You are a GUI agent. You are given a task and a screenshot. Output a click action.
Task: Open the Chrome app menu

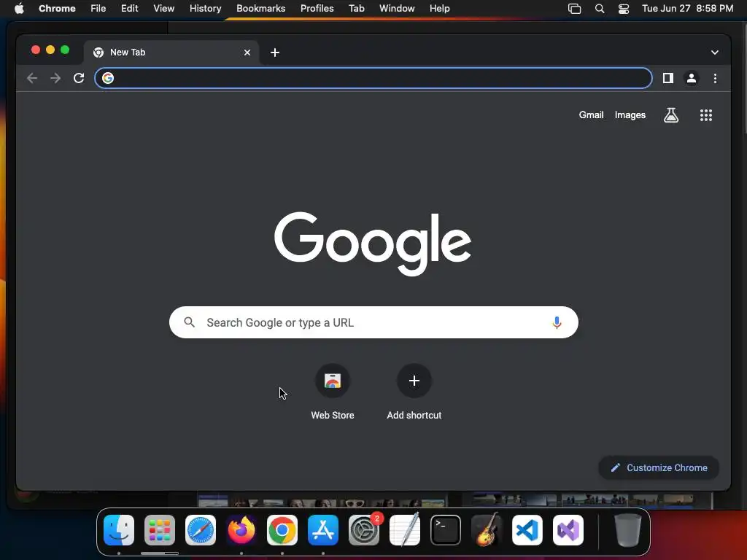pyautogui.click(x=57, y=9)
